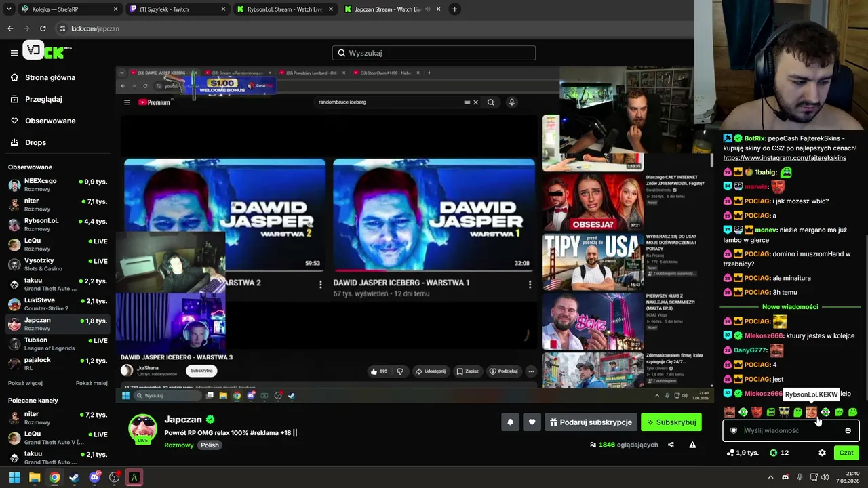The width and height of the screenshot is (868, 488).
Task: Toggle notifications bell for Japczan
Action: pos(511,422)
